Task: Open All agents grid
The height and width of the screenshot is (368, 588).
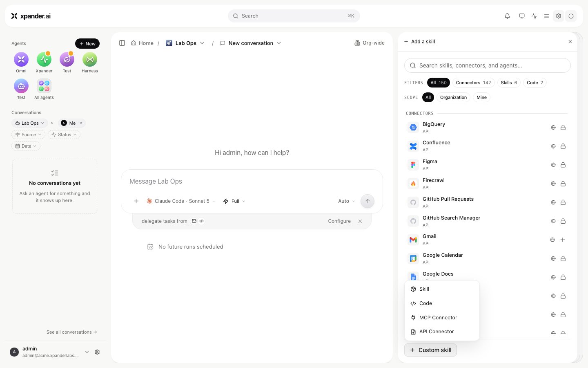Action: pos(44,89)
